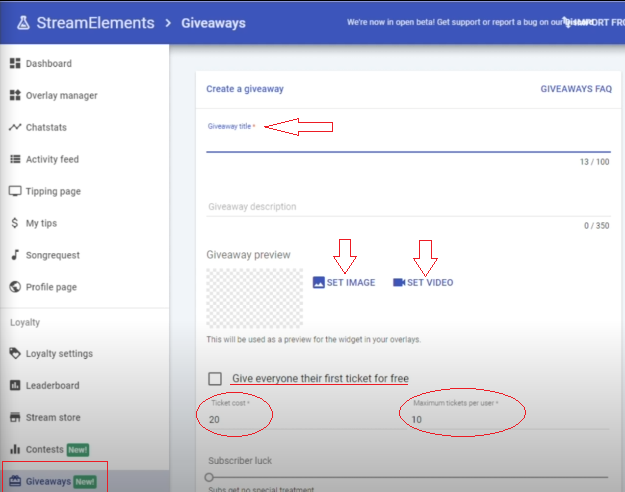Click the Giveaway preview label
Viewport: 625px width, 492px height.
(x=248, y=255)
